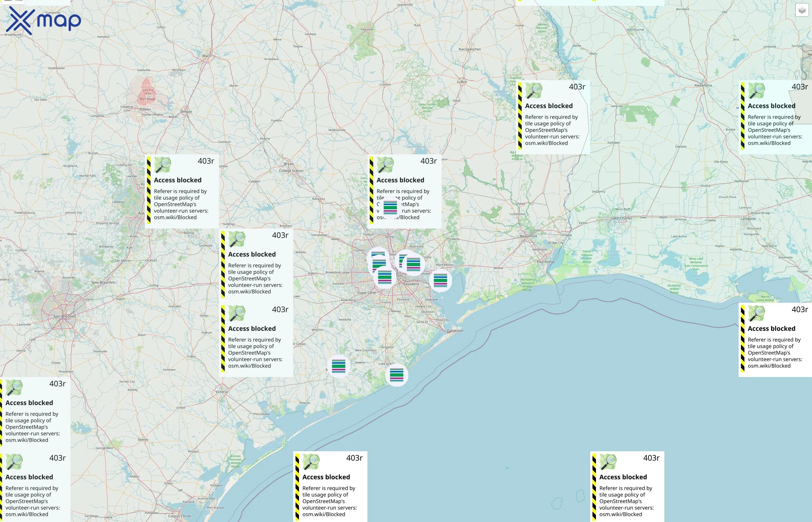The width and height of the screenshot is (812, 522).
Task: Click the Opelousas label
Action: (x=742, y=181)
